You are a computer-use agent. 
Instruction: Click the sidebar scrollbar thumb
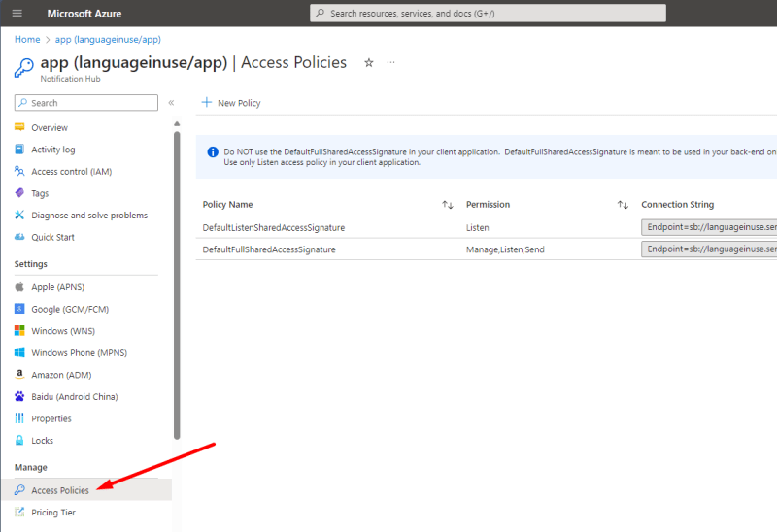(x=177, y=284)
